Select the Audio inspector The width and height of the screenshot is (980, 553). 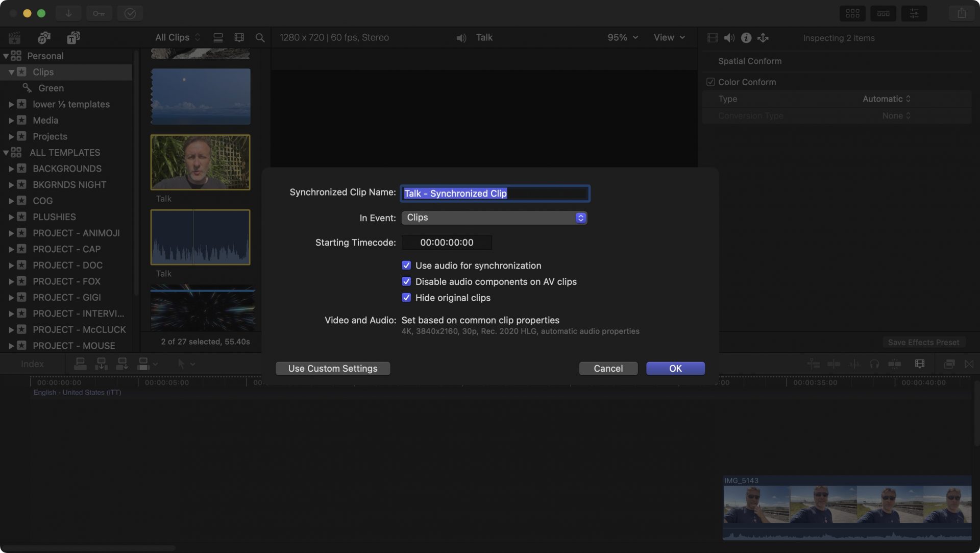(729, 37)
